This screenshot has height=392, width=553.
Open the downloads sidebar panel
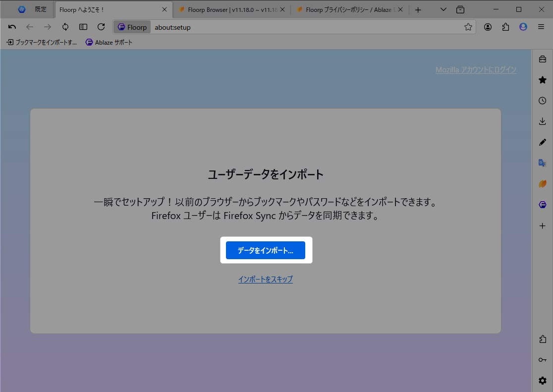click(x=542, y=121)
